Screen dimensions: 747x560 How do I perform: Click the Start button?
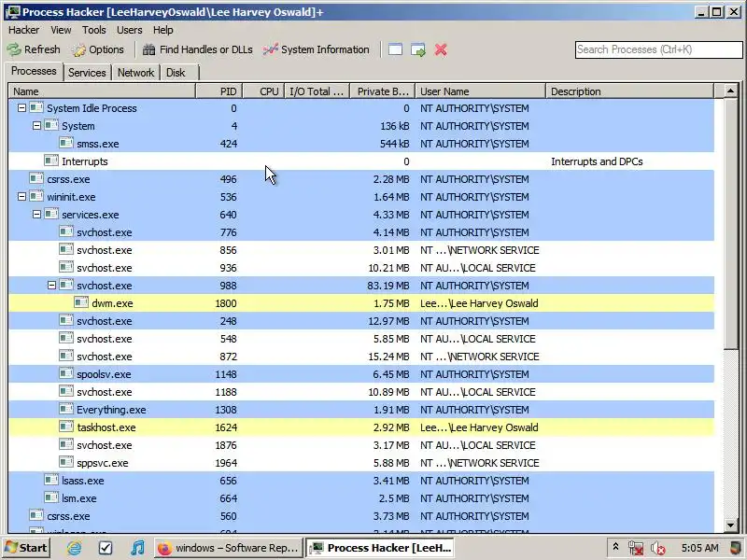tap(27, 548)
